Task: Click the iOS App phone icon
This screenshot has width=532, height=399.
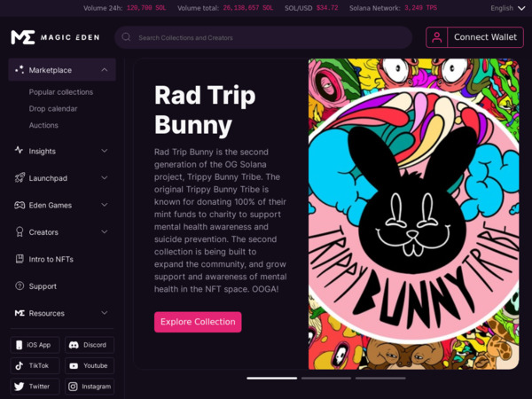Action: point(19,345)
